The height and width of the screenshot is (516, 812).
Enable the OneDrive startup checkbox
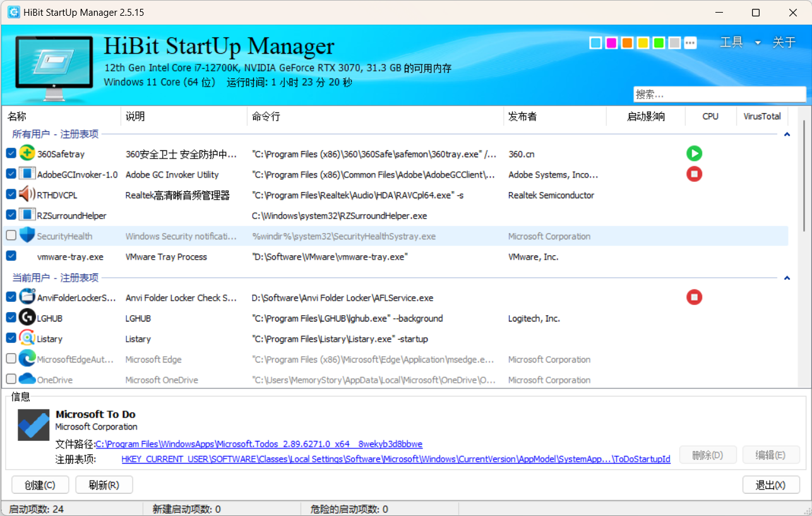(11, 379)
